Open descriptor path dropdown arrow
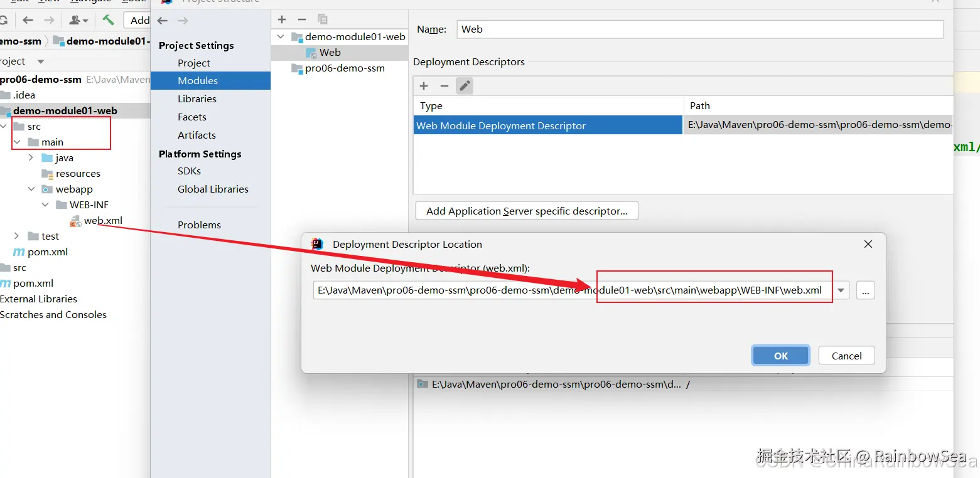 841,290
